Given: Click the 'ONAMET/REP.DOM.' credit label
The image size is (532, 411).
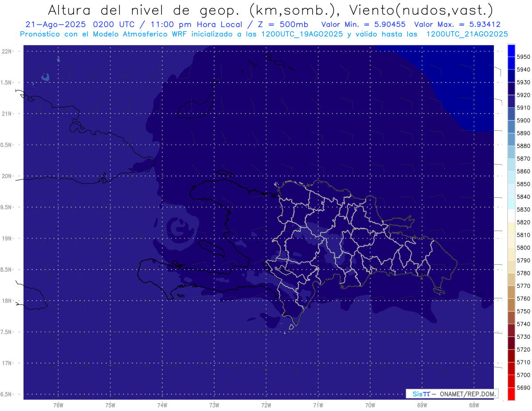Looking at the screenshot, I should click(467, 394).
